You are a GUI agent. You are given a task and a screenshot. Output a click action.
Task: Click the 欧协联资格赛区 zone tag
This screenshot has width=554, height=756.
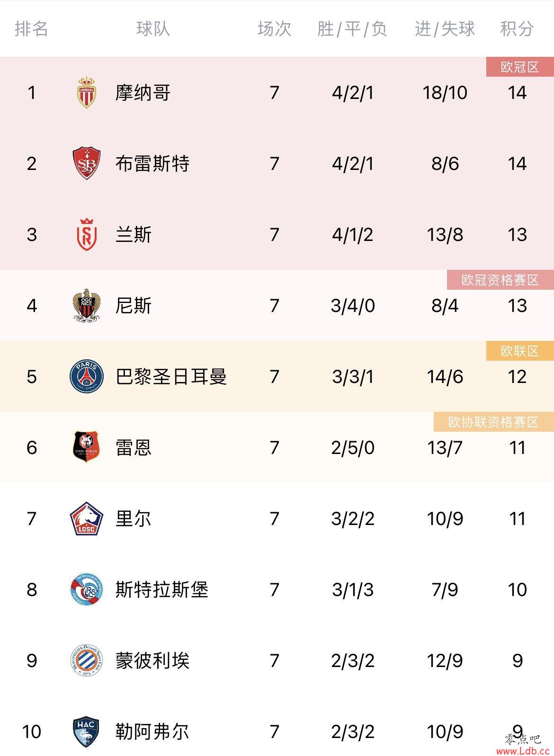point(494,422)
